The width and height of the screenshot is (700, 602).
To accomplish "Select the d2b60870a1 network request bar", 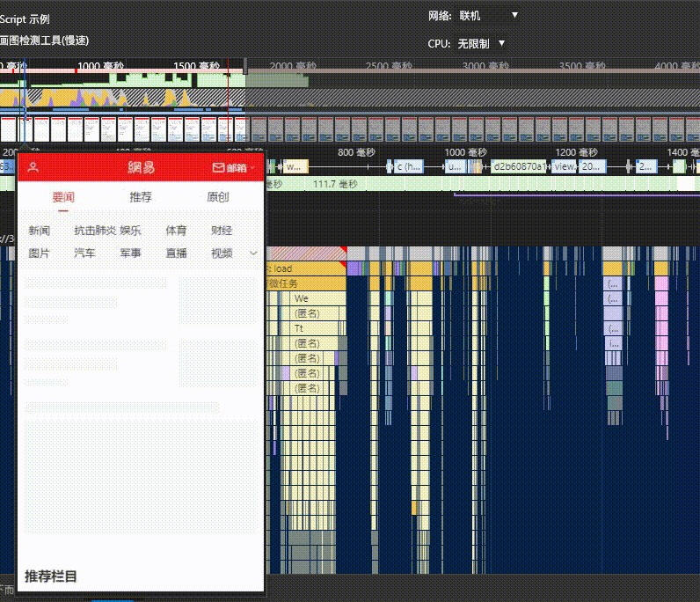I will tap(519, 166).
